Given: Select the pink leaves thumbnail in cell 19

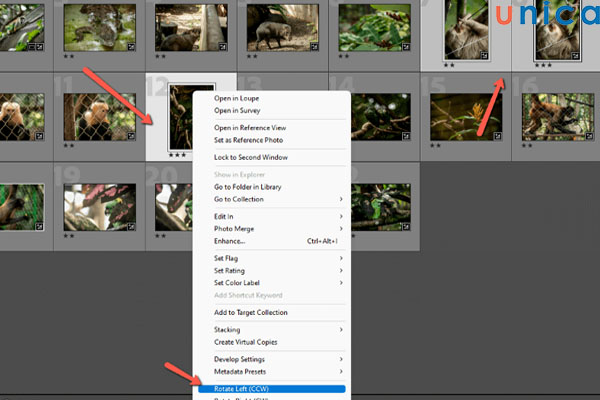Looking at the screenshot, I should click(x=99, y=207).
